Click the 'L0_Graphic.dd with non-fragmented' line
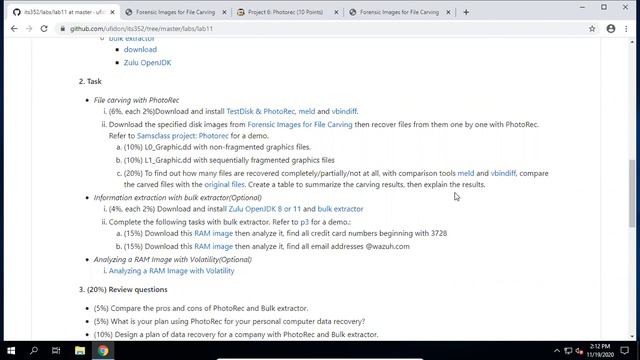This screenshot has width=640, height=360. (x=217, y=147)
